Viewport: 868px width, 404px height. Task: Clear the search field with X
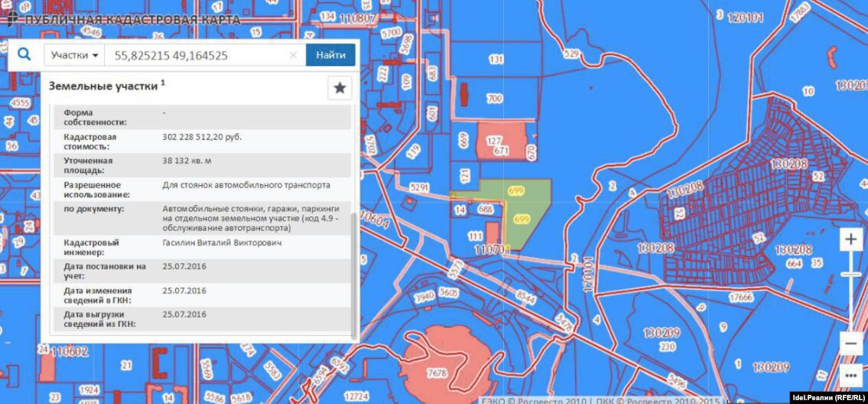coord(293,55)
